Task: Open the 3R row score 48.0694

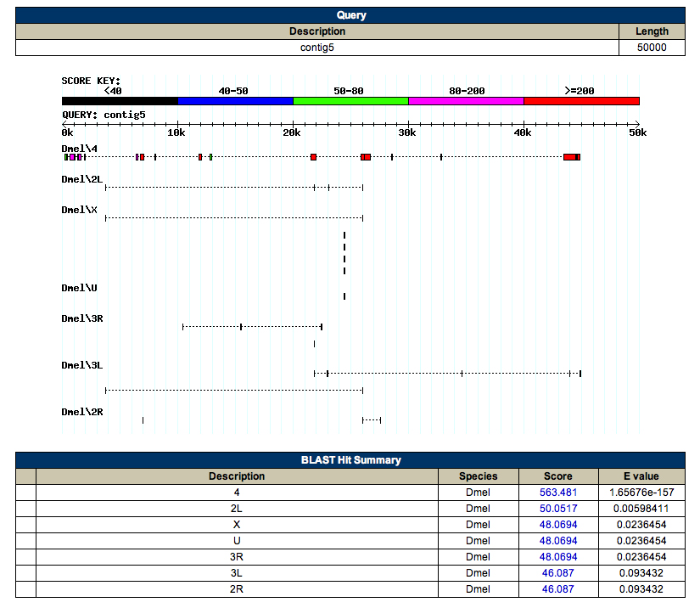Action: pos(558,557)
